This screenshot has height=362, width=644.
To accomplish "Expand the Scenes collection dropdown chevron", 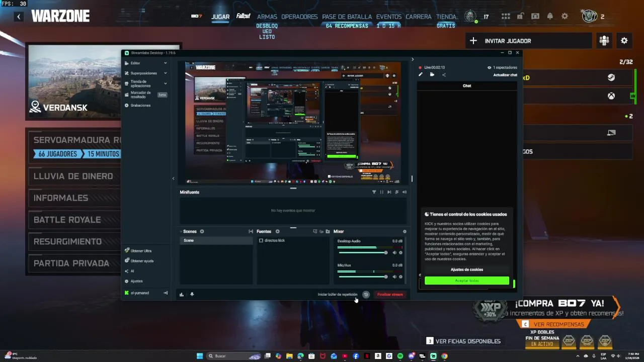I will [x=181, y=231].
